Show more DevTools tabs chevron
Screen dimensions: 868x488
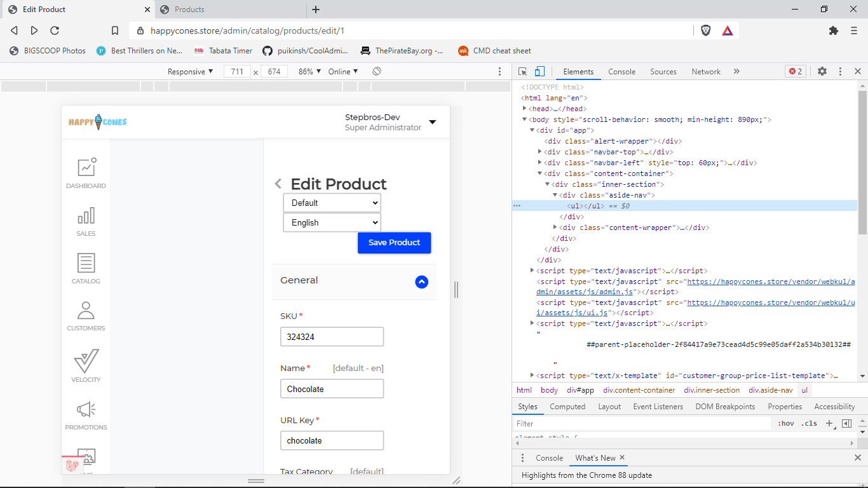pyautogui.click(x=736, y=72)
